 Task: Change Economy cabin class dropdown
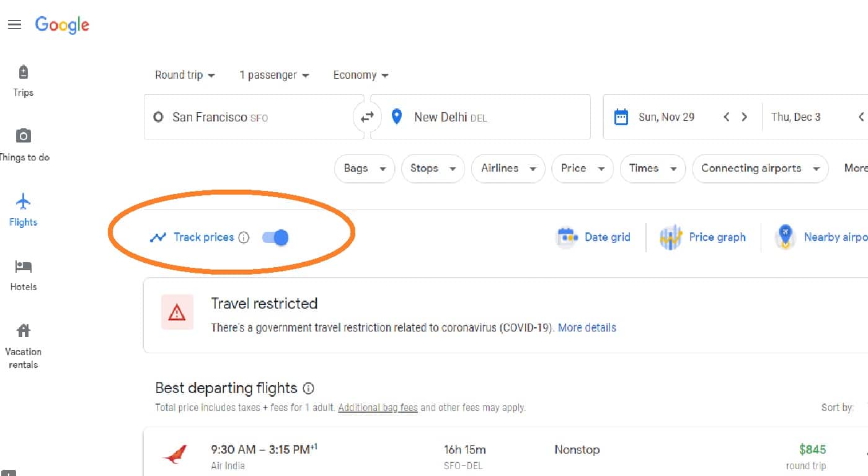click(x=361, y=75)
